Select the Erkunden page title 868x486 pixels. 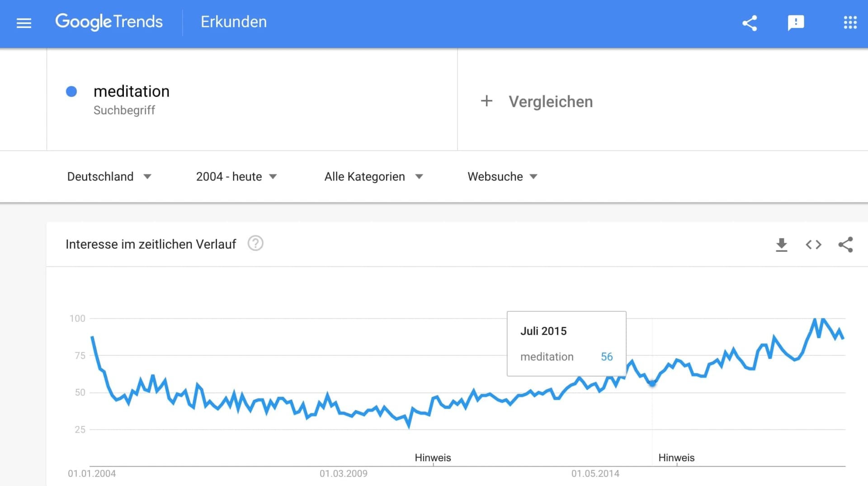pos(233,22)
